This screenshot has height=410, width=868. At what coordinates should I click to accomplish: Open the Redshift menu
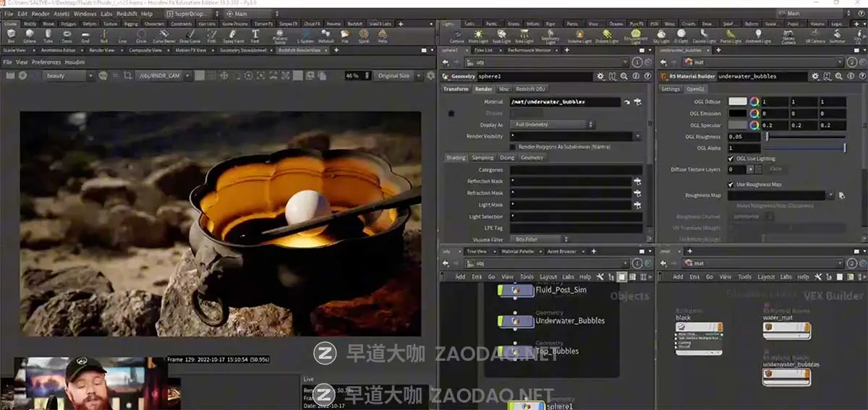[x=127, y=14]
